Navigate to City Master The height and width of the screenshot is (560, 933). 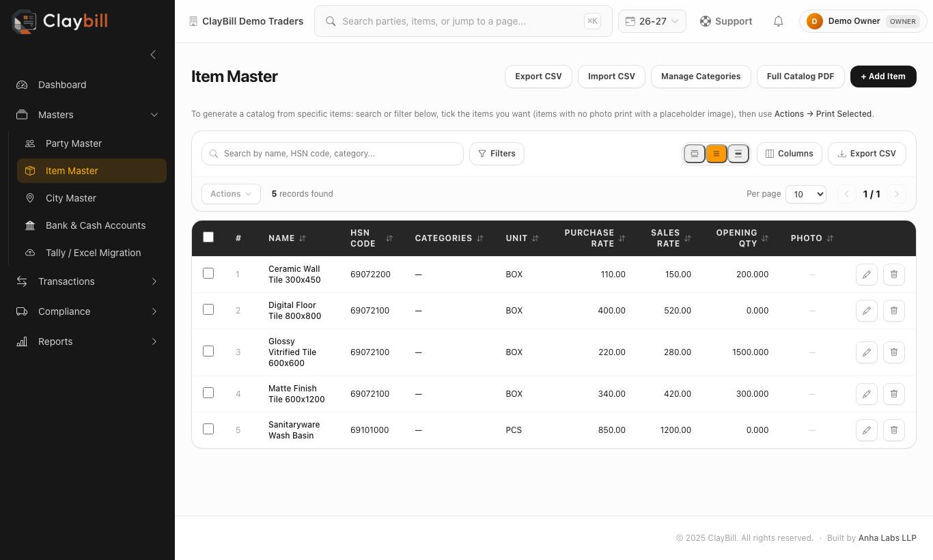92,198
